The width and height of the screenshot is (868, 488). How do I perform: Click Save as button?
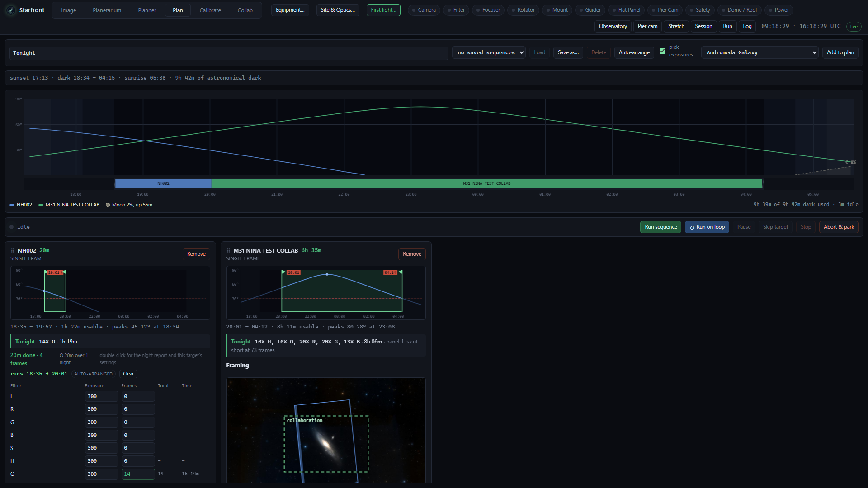[568, 52]
